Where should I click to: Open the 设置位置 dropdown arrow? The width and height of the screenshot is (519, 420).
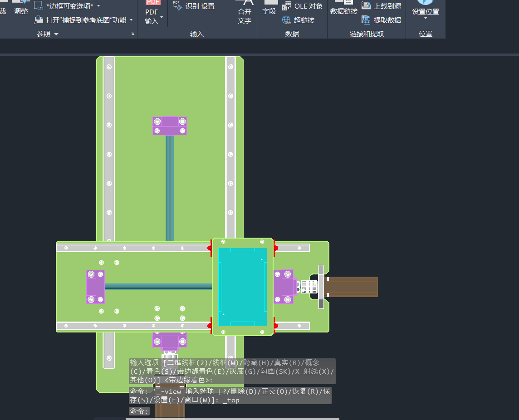426,19
